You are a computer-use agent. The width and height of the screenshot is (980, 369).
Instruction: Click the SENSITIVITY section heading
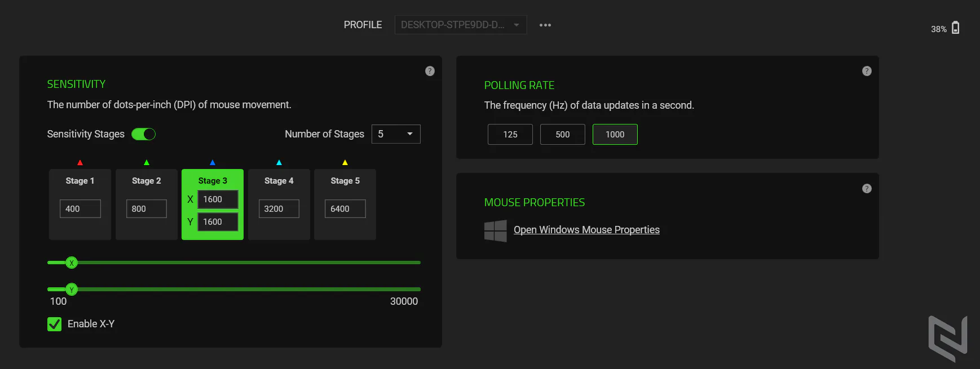[x=76, y=85]
